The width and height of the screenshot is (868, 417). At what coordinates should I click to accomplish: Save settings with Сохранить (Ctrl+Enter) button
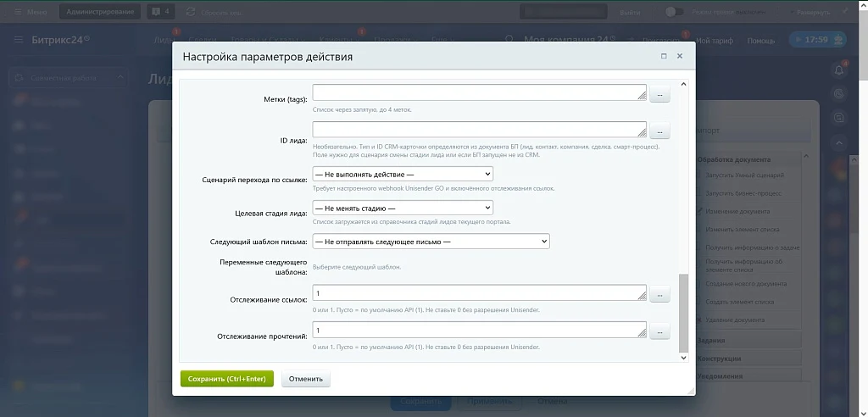pos(227,379)
